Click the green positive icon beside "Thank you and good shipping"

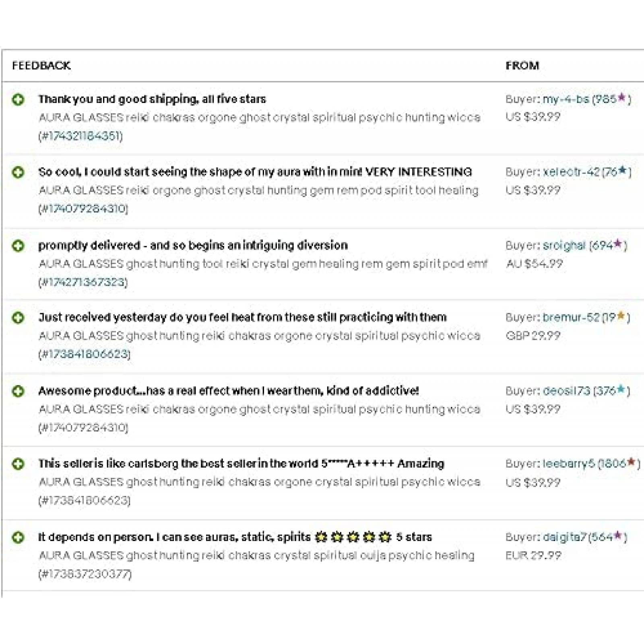click(18, 99)
